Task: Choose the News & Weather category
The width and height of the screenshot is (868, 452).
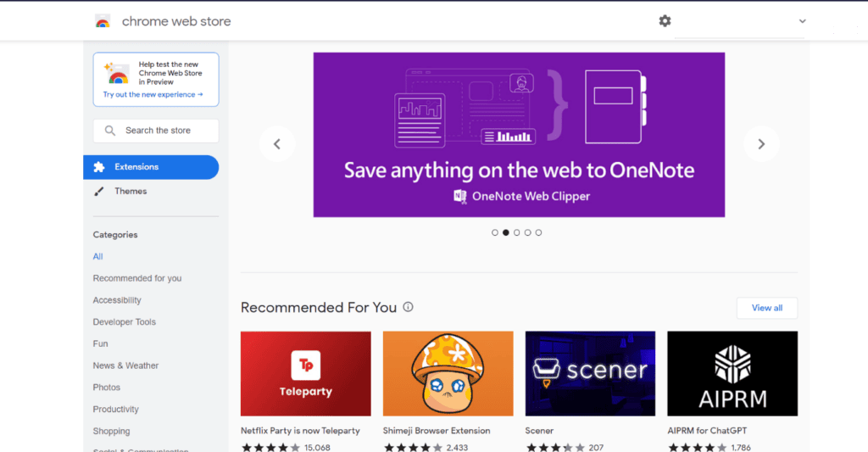Action: [125, 366]
